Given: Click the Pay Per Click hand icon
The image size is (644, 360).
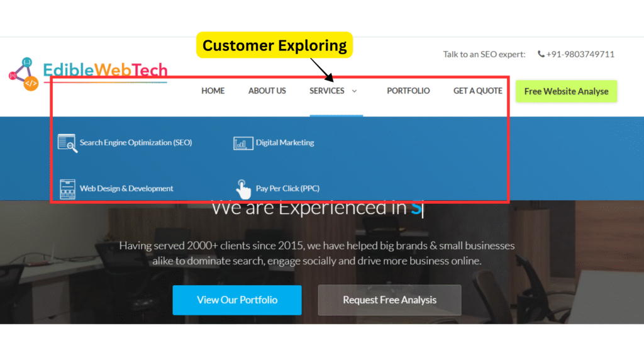Looking at the screenshot, I should [x=243, y=189].
